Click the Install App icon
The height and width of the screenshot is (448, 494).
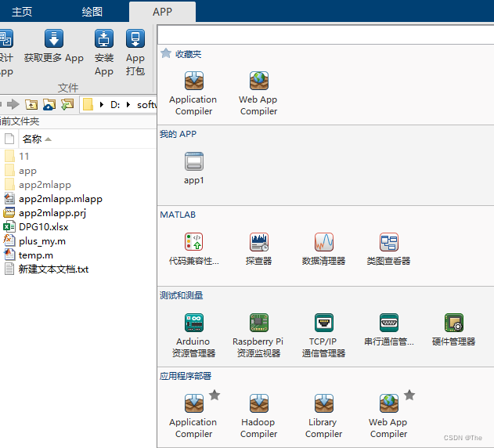coord(104,38)
